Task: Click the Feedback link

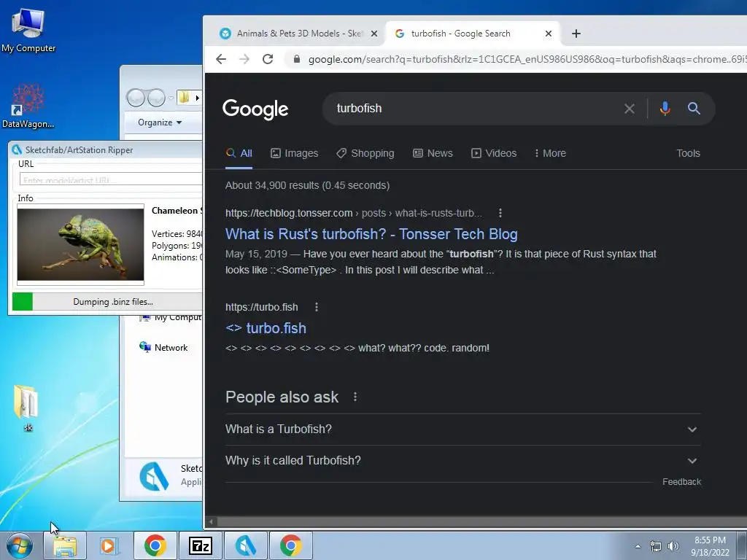Action: coord(681,482)
